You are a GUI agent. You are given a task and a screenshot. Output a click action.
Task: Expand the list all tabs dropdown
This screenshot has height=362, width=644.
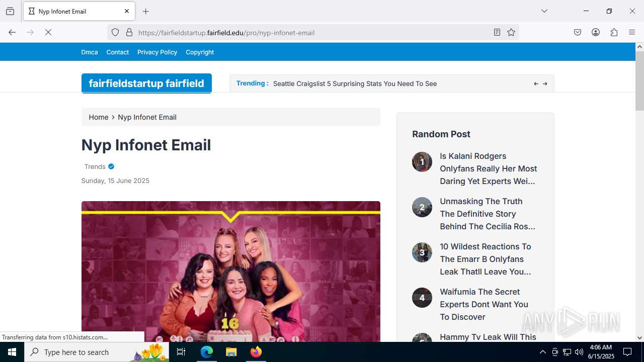pos(544,11)
